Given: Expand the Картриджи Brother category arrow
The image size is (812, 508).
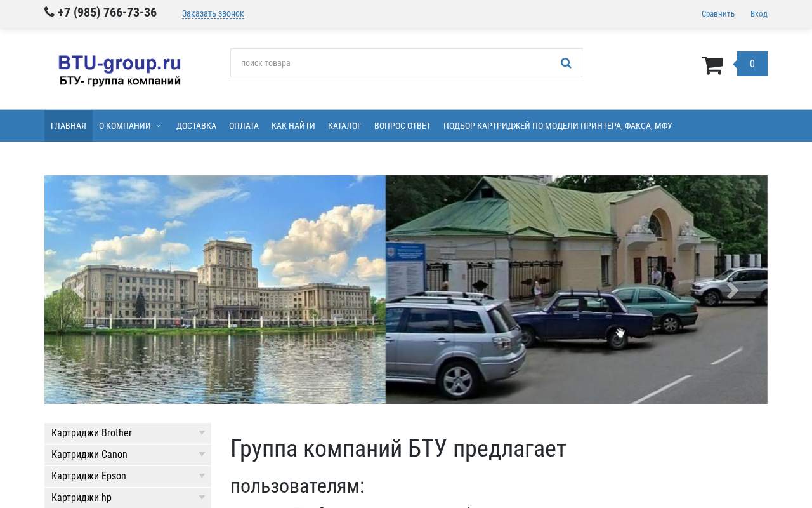Looking at the screenshot, I should [x=202, y=433].
